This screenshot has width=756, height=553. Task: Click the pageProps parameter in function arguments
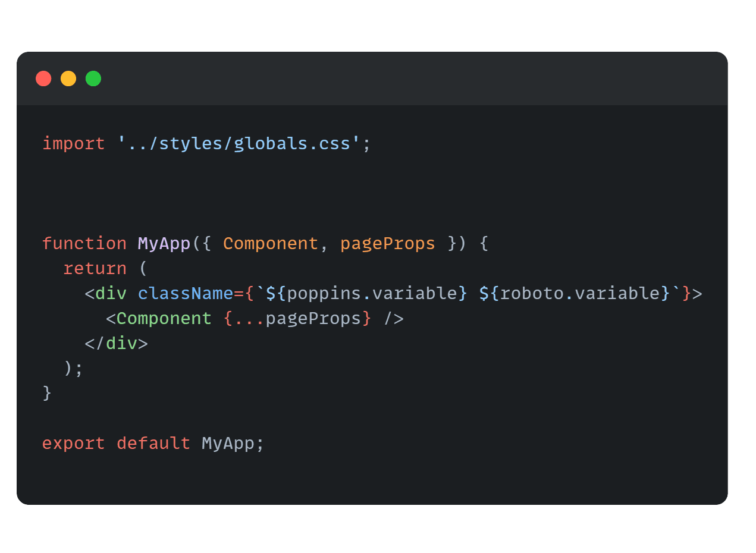388,243
